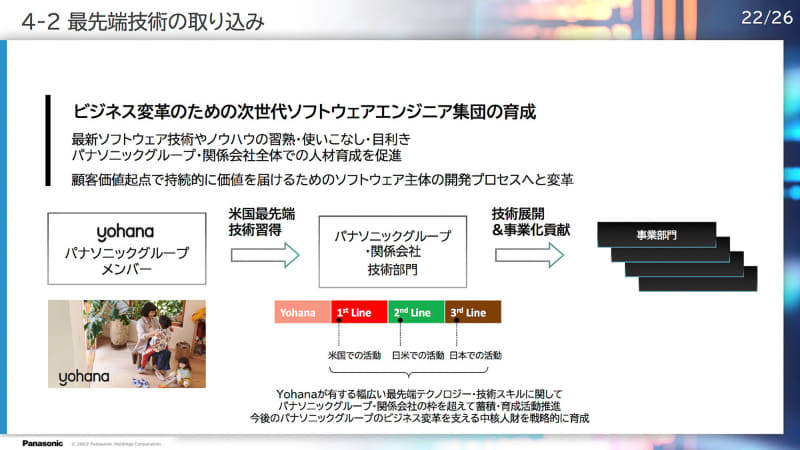Viewport: 800px width, 450px height.
Task: Click the line starting "パナソニックグループ・関係会社の枠を超えて"
Action: click(x=419, y=406)
